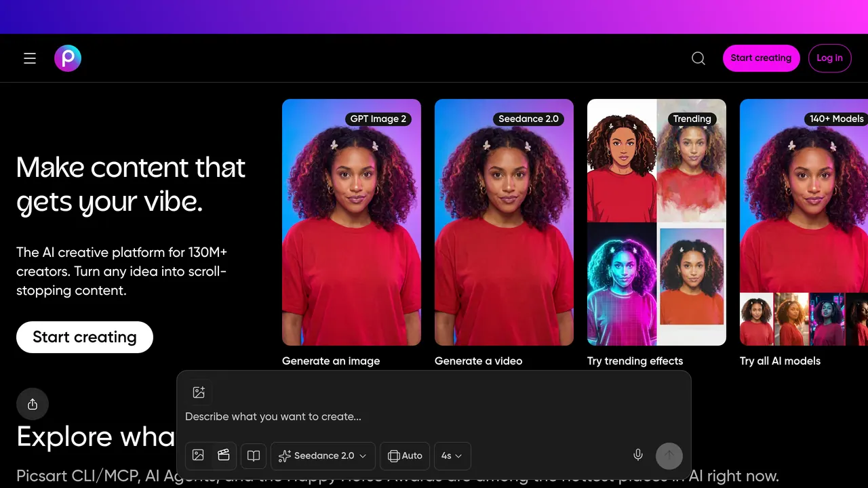The height and width of the screenshot is (488, 868).
Task: Open the Auto aspect ratio selector
Action: 405,456
